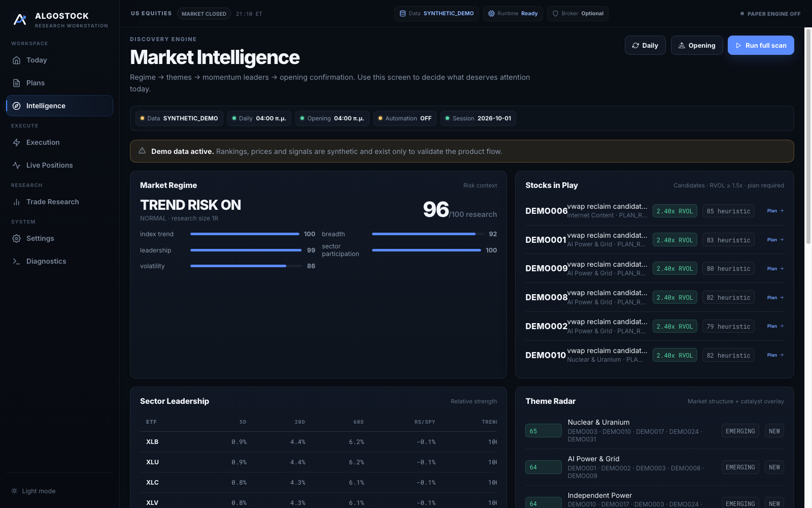812x508 pixels.
Task: Click the arrow next to DEMO0010 Plan
Action: click(782, 355)
